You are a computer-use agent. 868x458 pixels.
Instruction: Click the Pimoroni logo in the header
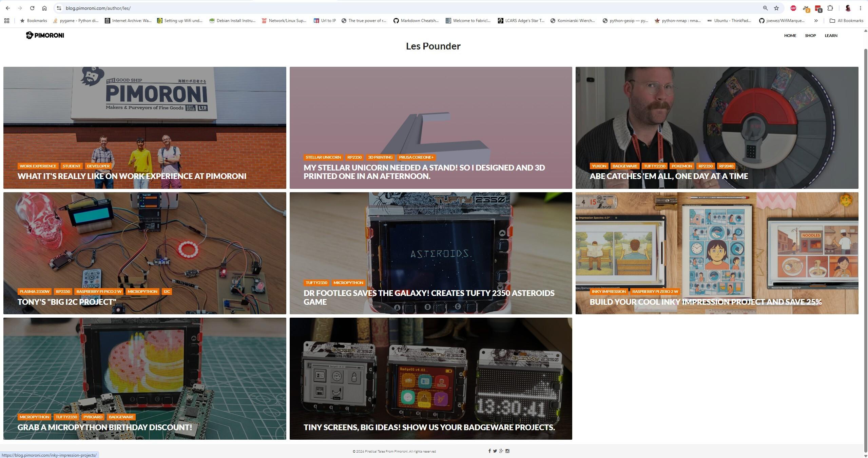[45, 35]
